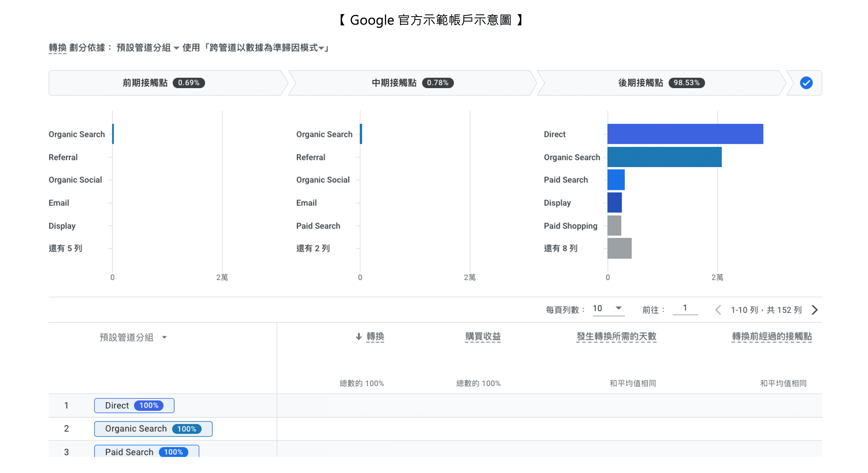Go to next page of rows
The image size is (868, 473).
pyautogui.click(x=815, y=310)
